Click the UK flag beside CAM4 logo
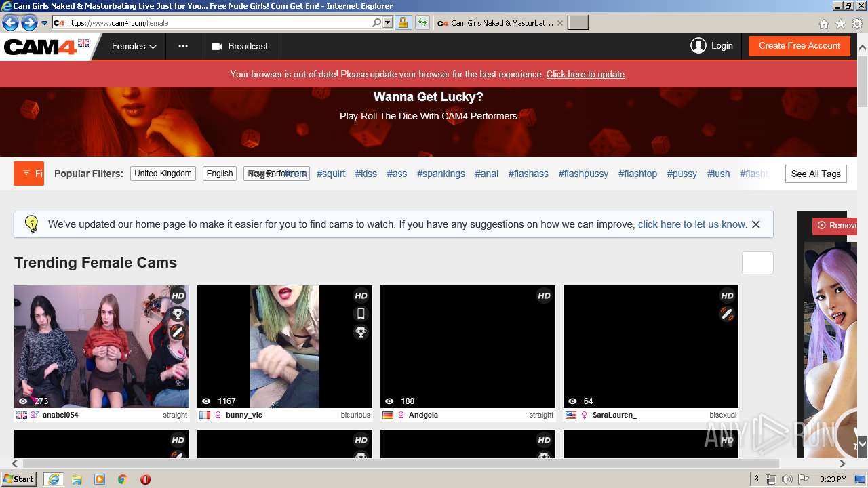 pos(83,43)
